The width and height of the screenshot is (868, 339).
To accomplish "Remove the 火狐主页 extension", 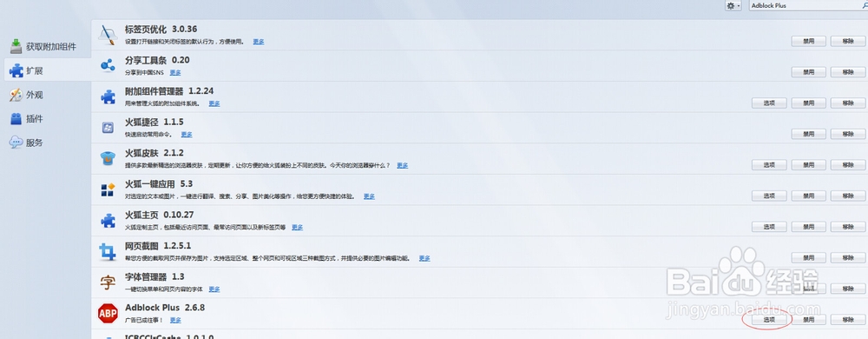I will (x=848, y=227).
